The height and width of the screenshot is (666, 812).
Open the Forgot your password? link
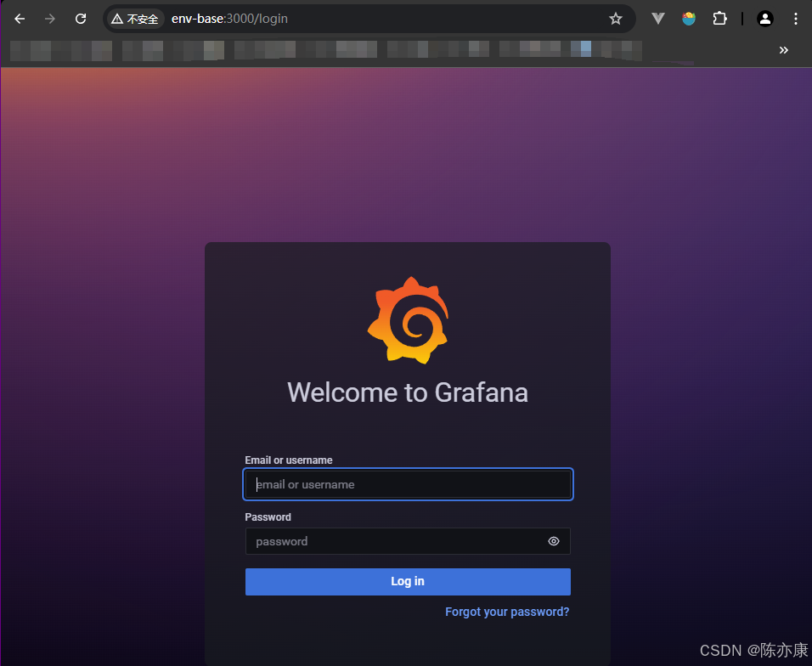click(x=507, y=612)
